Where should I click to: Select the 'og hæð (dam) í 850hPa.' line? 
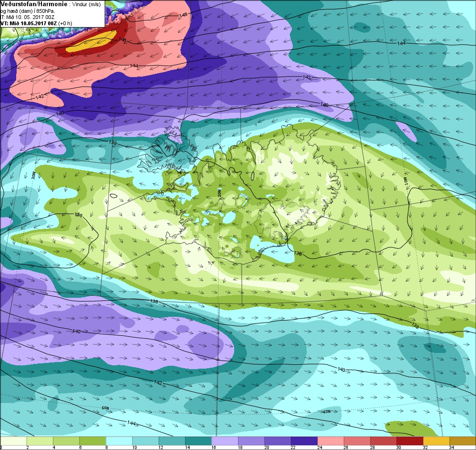[x=28, y=11]
